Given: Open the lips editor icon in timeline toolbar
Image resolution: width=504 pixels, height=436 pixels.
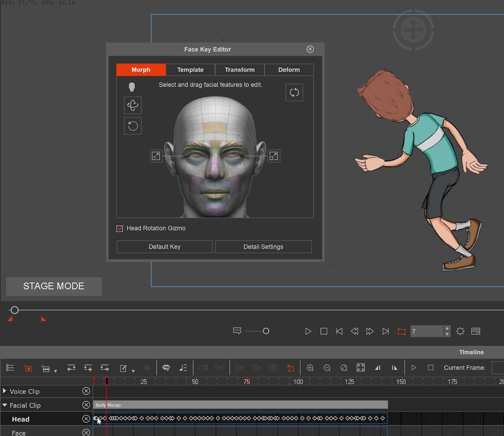Looking at the screenshot, I should pos(166,368).
